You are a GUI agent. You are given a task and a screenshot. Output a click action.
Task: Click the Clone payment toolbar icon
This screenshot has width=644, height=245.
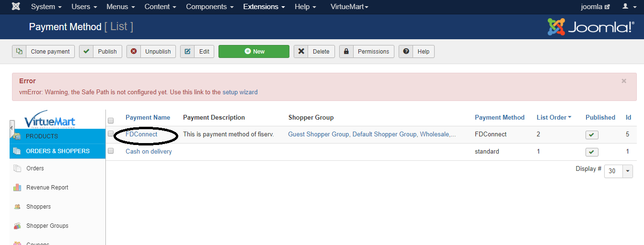(19, 52)
